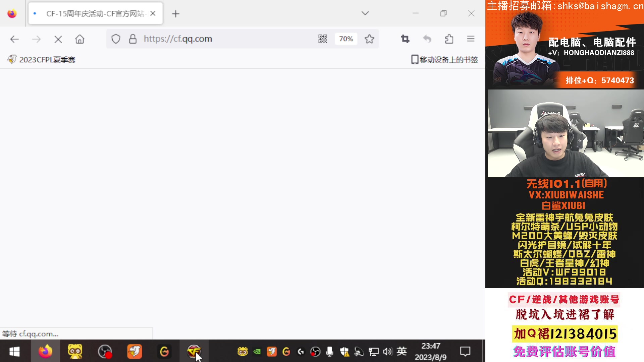Open the orange bird app in taskbar
The height and width of the screenshot is (362, 644).
point(135,352)
